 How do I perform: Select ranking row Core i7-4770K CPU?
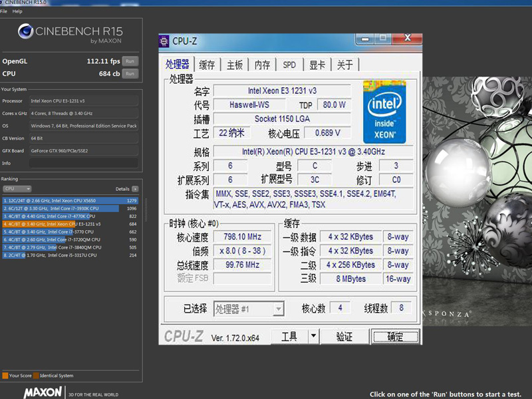[x=70, y=216]
